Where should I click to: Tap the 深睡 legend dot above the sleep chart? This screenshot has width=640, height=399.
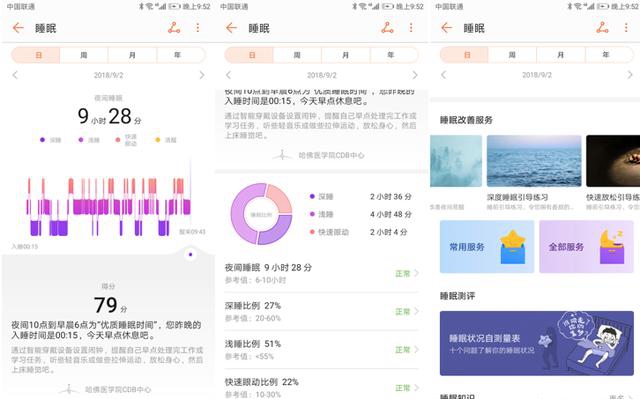point(42,140)
